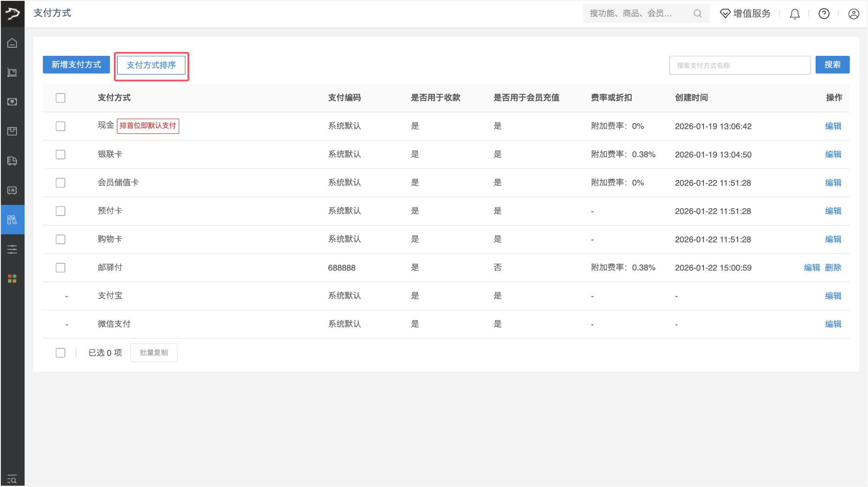The width and height of the screenshot is (868, 487).
Task: Click the colorful apps grid icon
Action: [x=12, y=279]
